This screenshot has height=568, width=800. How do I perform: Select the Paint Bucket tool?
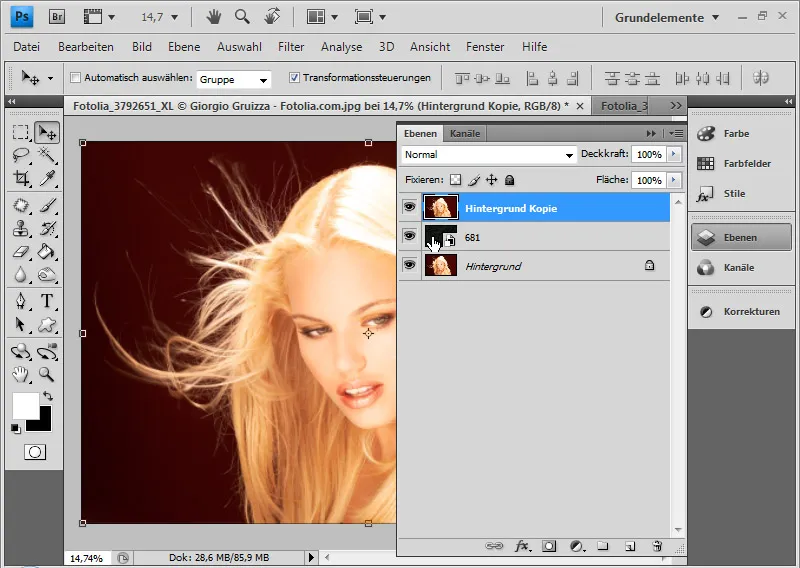(47, 251)
